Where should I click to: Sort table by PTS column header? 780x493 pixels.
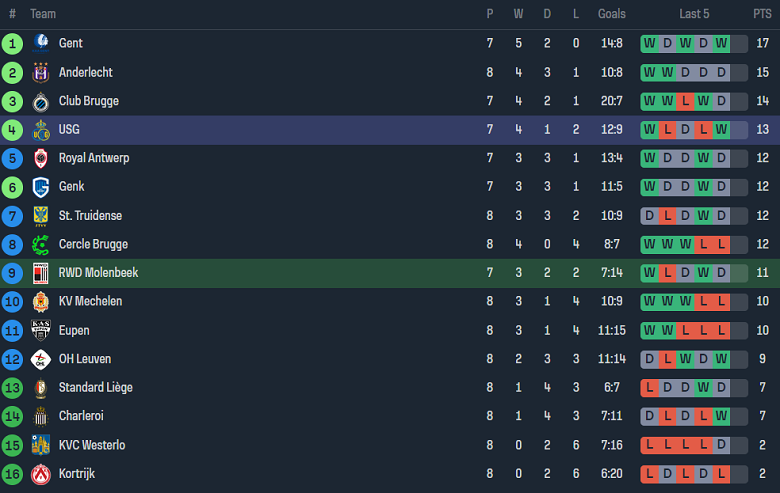tap(762, 14)
